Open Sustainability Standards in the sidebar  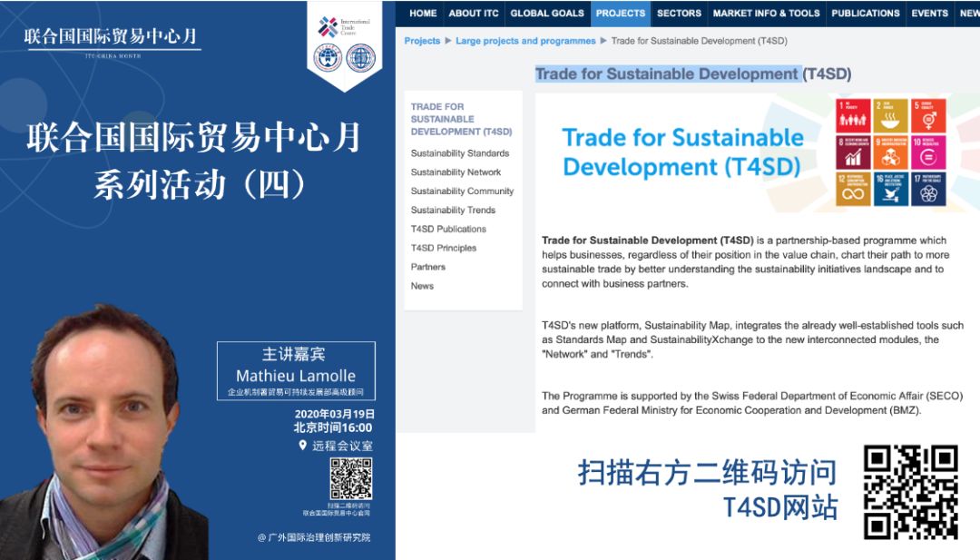click(459, 153)
